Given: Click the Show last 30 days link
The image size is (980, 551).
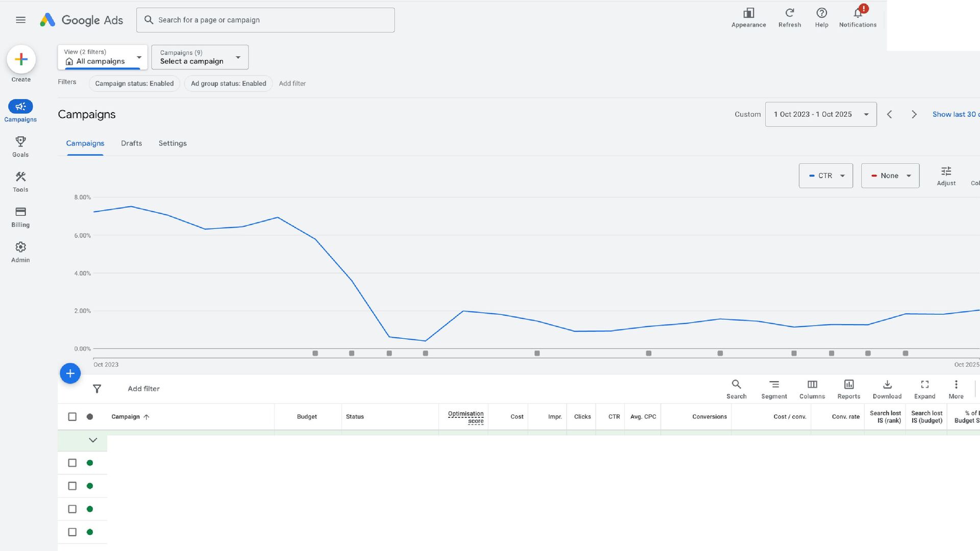Looking at the screenshot, I should click(x=955, y=114).
